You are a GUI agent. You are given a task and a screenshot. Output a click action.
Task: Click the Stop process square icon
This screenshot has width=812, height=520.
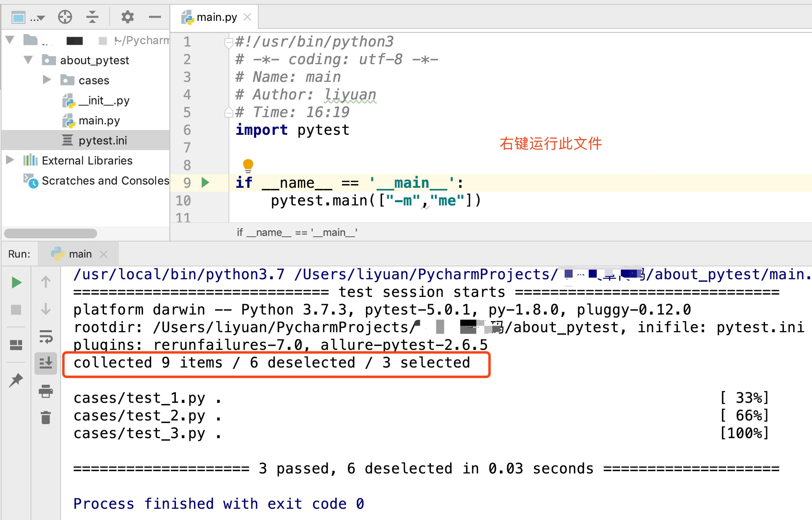tap(16, 310)
